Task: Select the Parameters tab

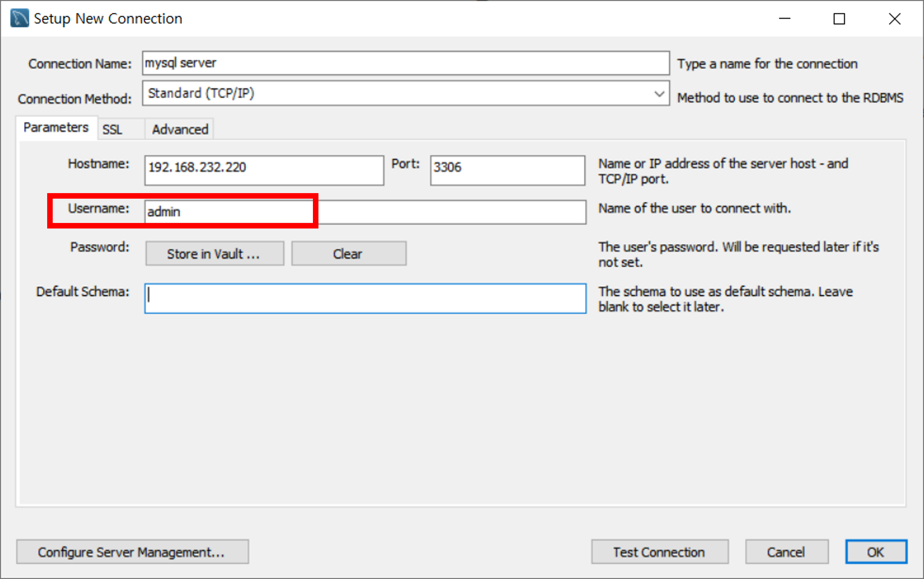Action: pos(56,128)
